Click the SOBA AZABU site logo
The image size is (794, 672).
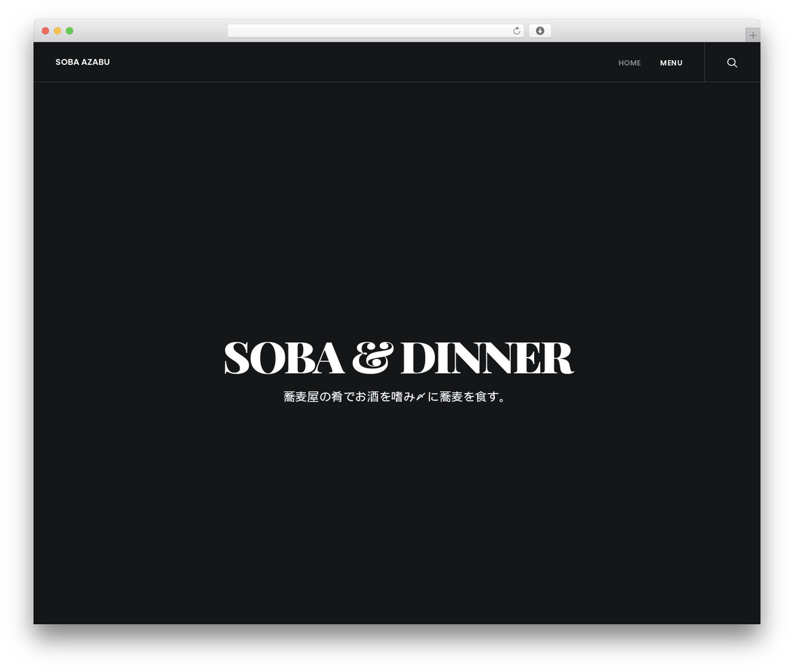[83, 62]
